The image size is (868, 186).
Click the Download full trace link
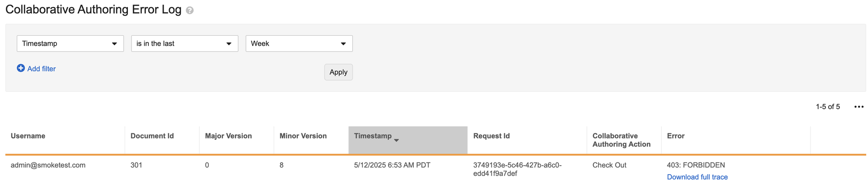click(x=697, y=177)
